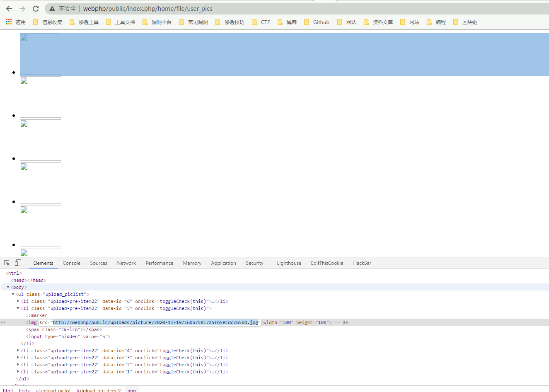Switch to the Network tab
Image resolution: width=549 pixels, height=392 pixels.
[x=126, y=263]
